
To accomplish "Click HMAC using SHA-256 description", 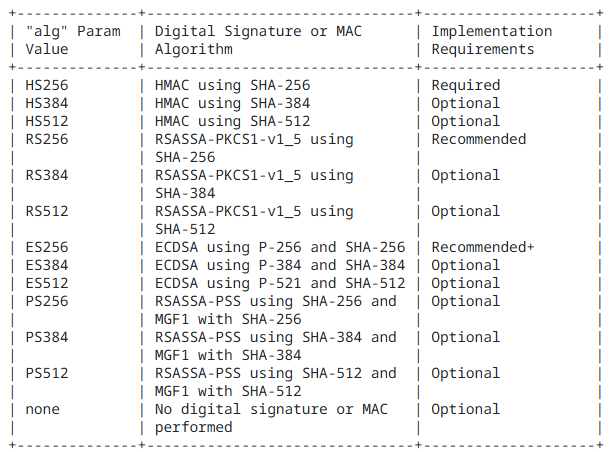I will coord(232,85).
